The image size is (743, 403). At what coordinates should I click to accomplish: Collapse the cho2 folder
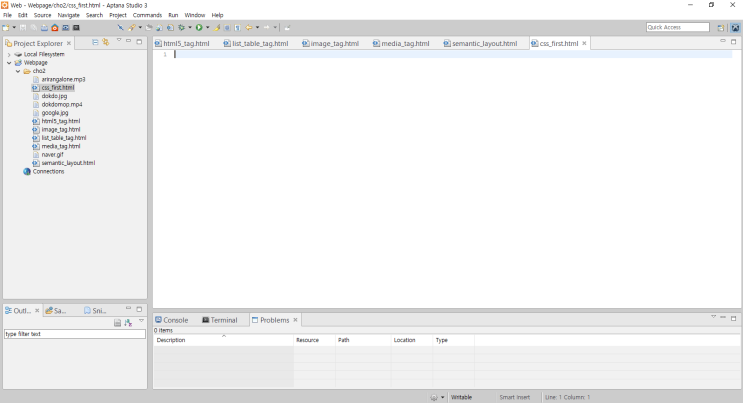pyautogui.click(x=17, y=71)
